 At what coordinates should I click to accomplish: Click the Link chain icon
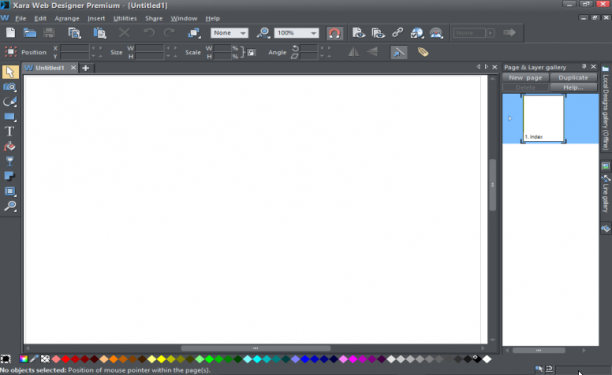pos(397,33)
